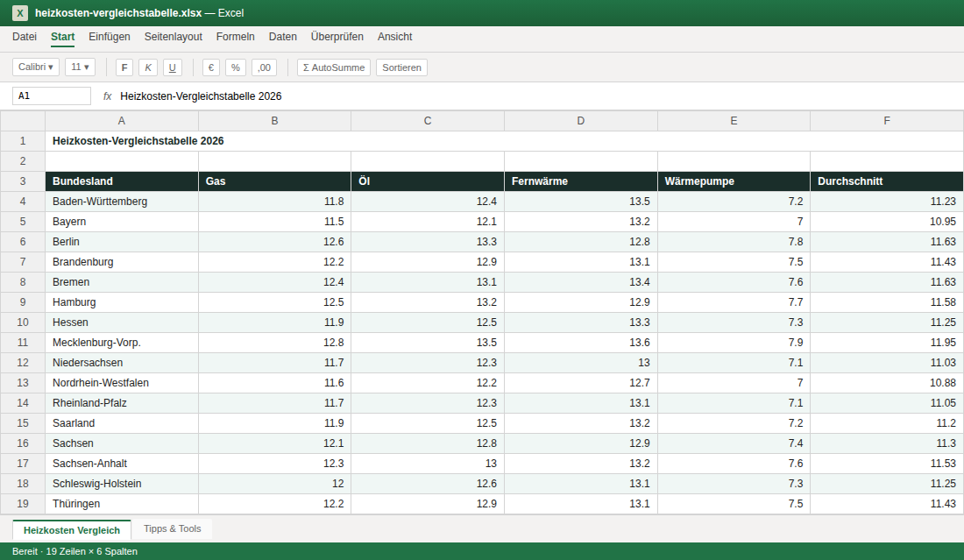Viewport: 964px width, 560px height.
Task: Select Bayern's Durchschnitt value 10.95
Action: coord(887,222)
